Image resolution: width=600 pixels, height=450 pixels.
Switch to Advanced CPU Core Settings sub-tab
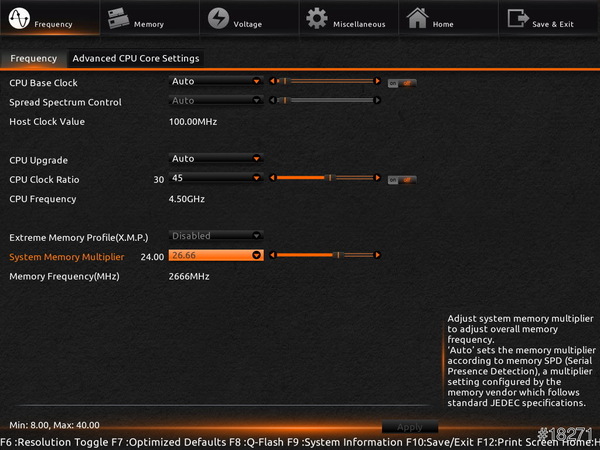(136, 59)
